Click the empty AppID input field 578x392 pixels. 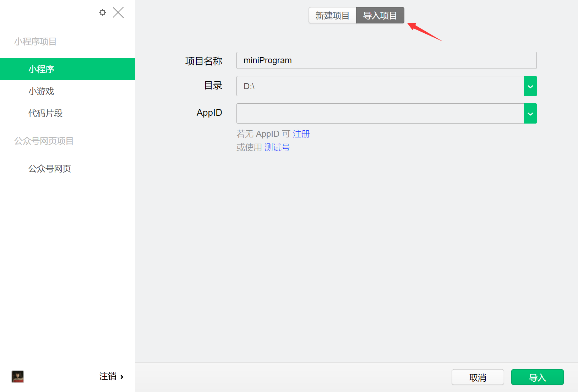pyautogui.click(x=380, y=114)
